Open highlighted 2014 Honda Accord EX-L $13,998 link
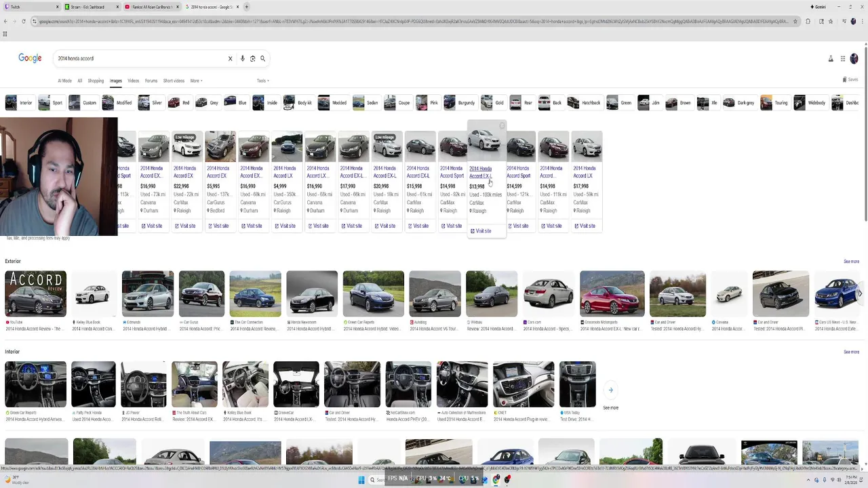The width and height of the screenshot is (868, 488). pyautogui.click(x=480, y=172)
